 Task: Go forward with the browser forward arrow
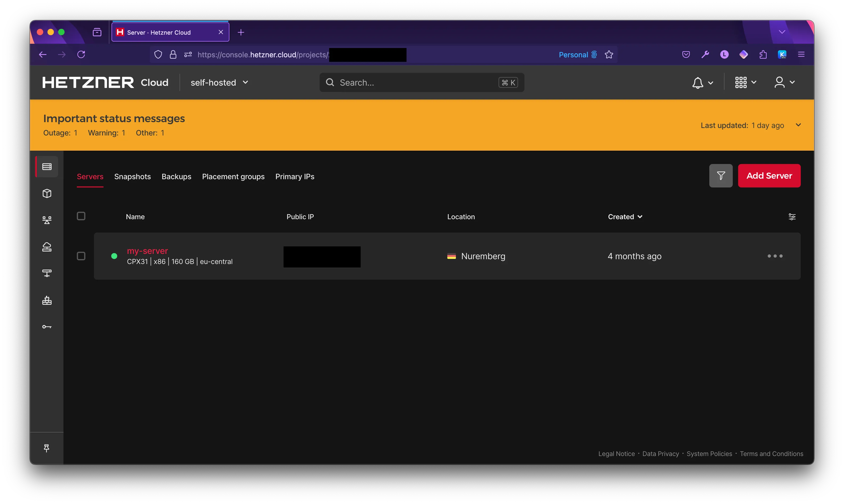(62, 54)
